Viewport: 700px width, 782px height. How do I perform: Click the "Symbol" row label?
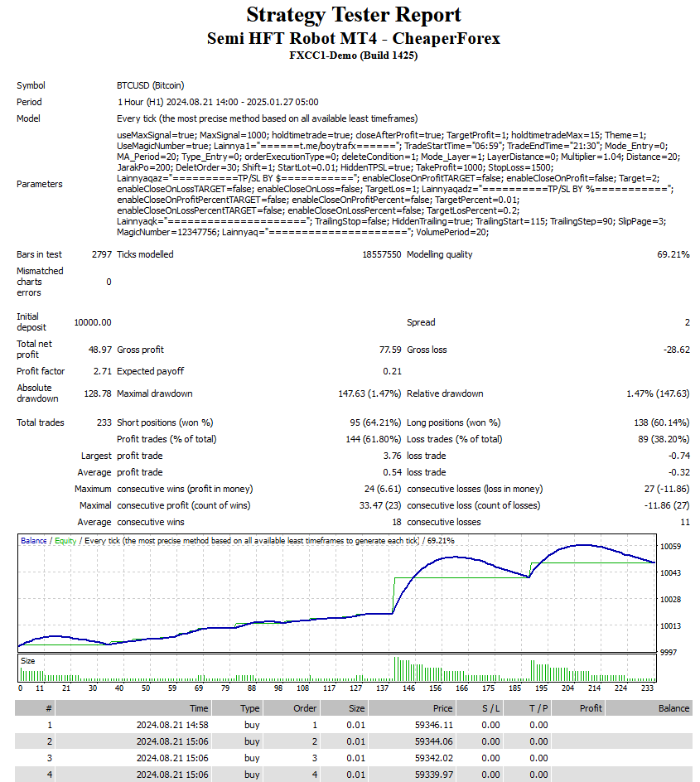click(31, 85)
